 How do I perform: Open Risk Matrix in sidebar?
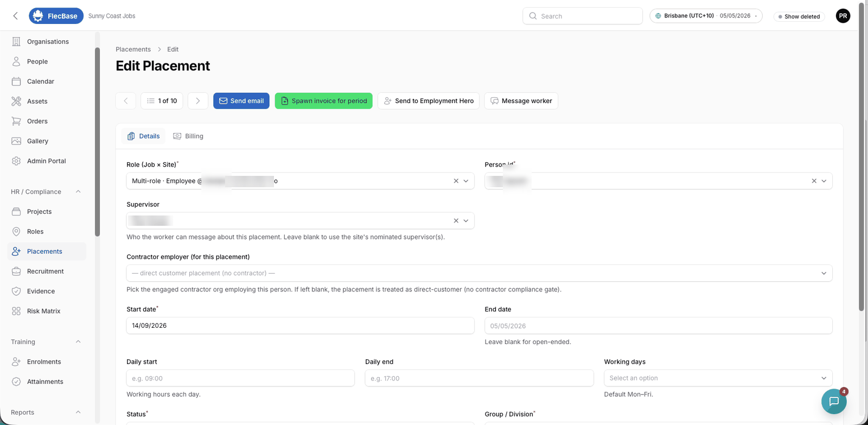47,311
